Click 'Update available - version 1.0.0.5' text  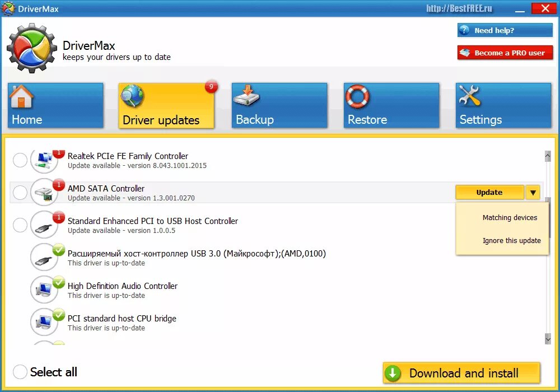click(x=122, y=231)
